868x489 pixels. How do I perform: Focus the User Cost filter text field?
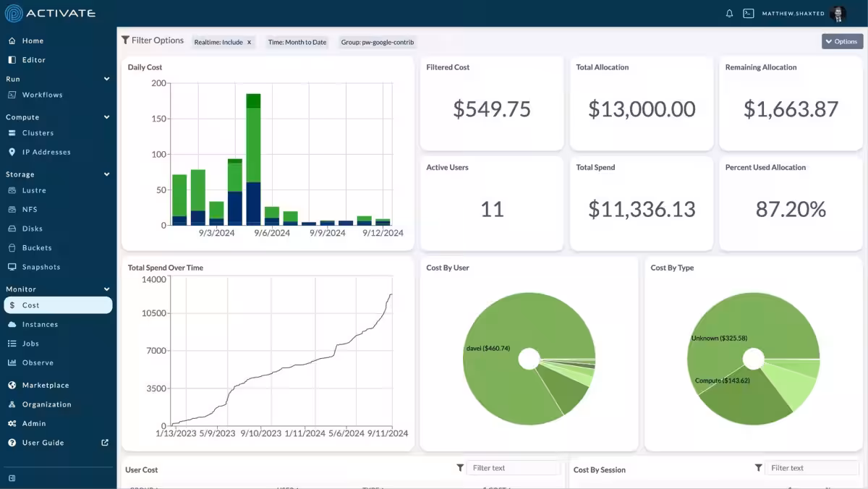point(514,468)
